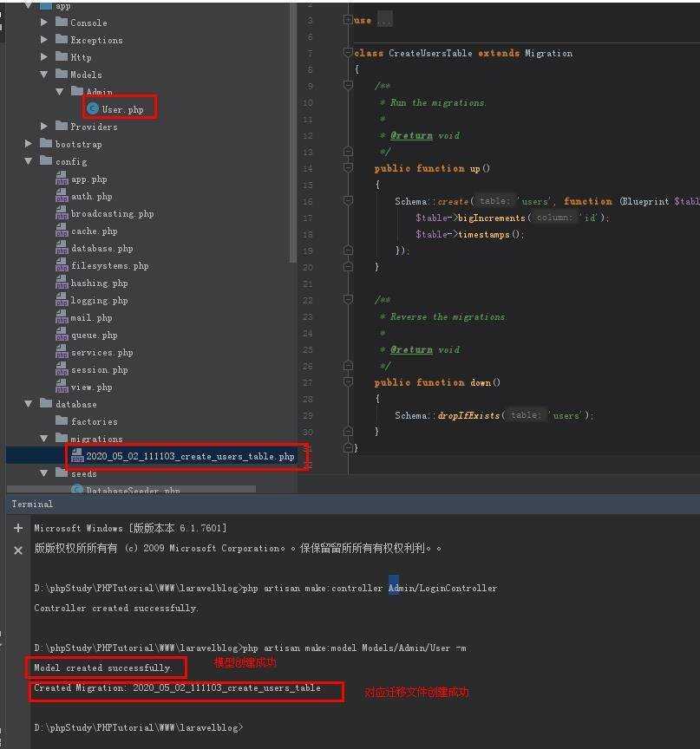Open database.php config file
The image size is (700, 749).
point(102,249)
